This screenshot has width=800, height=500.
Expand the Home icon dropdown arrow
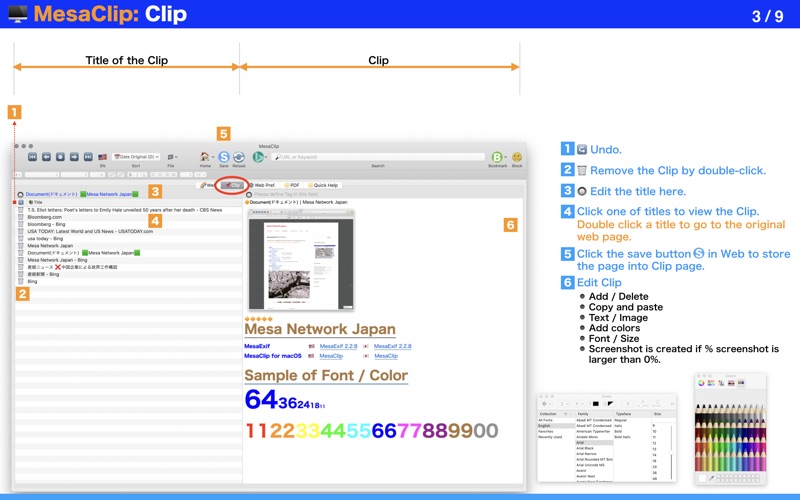(x=213, y=158)
